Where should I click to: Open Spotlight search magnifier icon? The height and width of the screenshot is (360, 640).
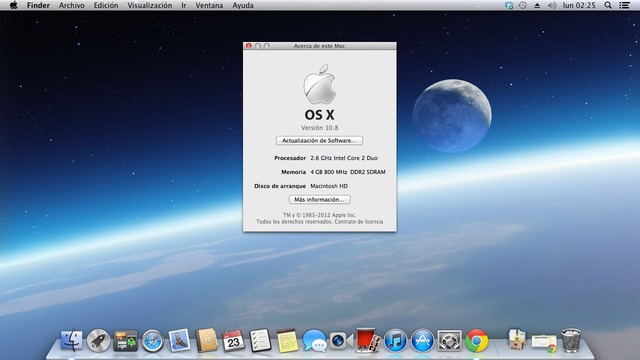(608, 5)
